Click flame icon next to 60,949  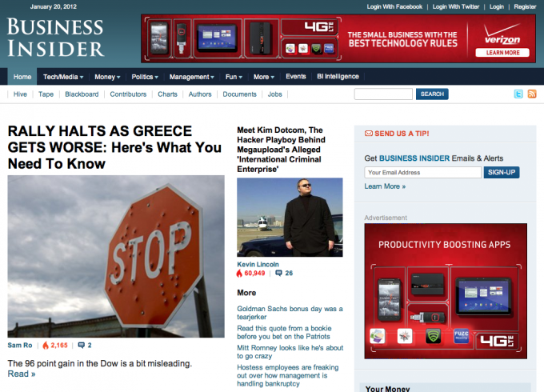tap(239, 274)
